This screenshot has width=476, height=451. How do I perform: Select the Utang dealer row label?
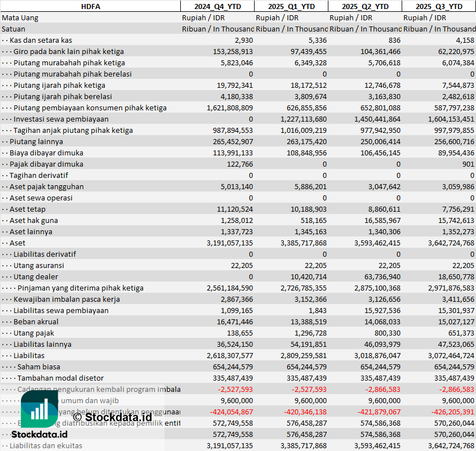(36, 276)
